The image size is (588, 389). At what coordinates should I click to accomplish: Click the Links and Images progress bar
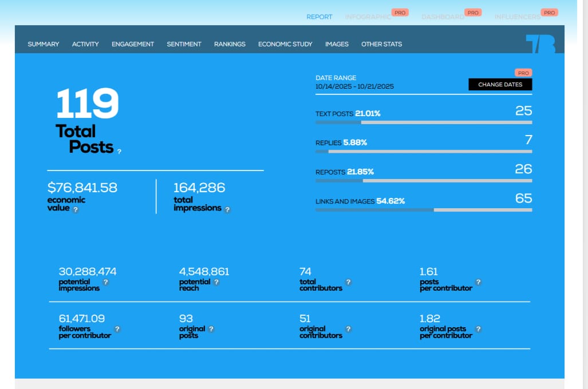click(x=424, y=210)
